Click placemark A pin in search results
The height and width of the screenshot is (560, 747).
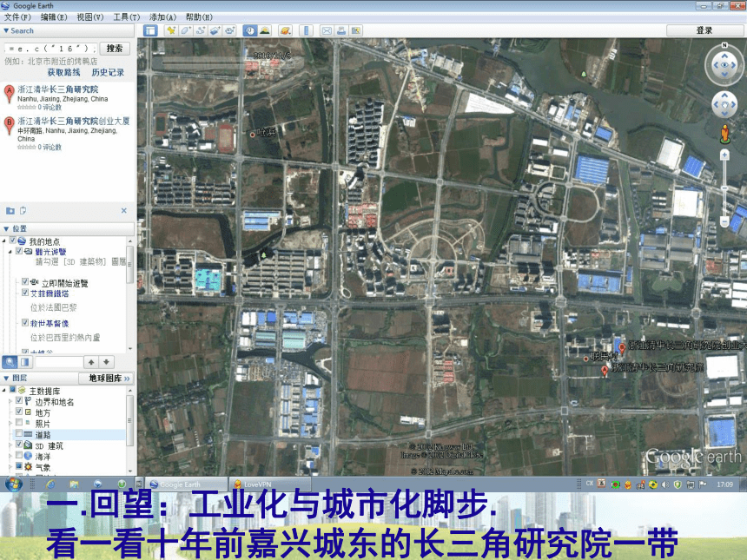(x=9, y=94)
